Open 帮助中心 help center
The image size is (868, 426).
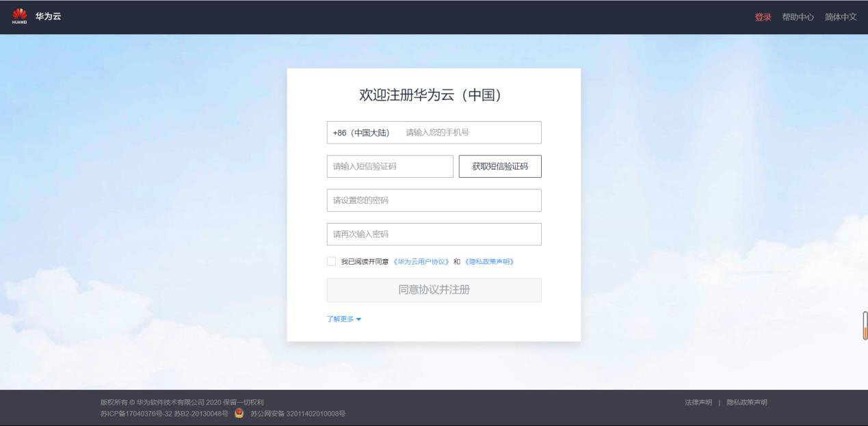(x=798, y=17)
